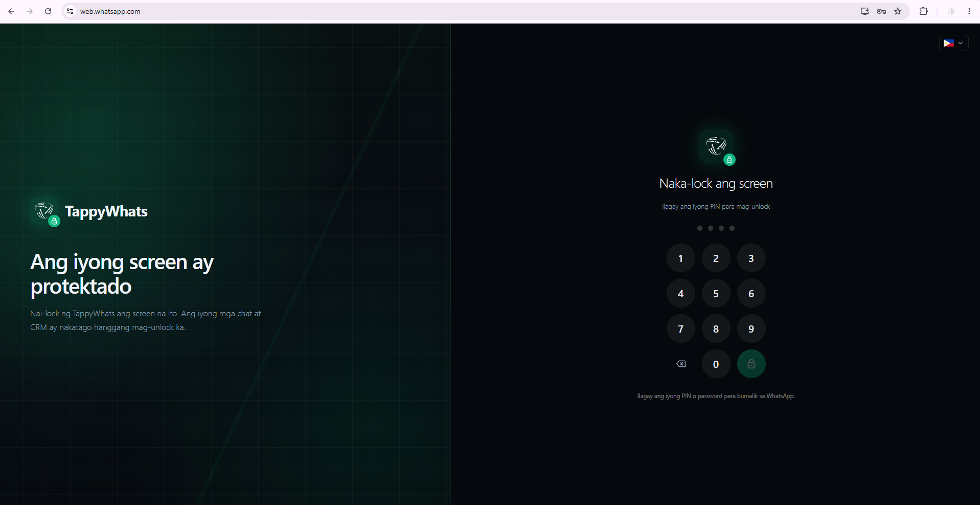Reload the page with refresh icon
Image resolution: width=980 pixels, height=505 pixels.
(x=48, y=11)
